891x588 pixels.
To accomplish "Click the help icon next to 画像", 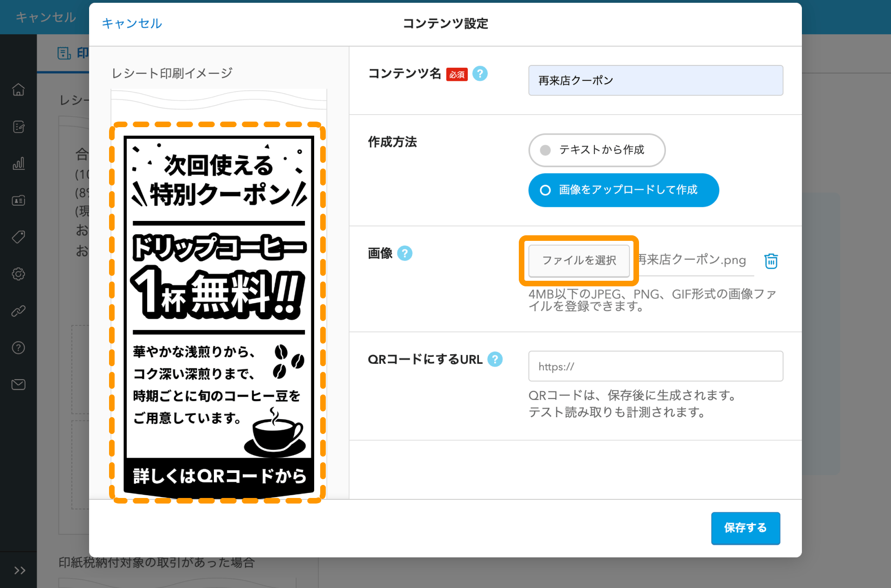I will pos(405,253).
